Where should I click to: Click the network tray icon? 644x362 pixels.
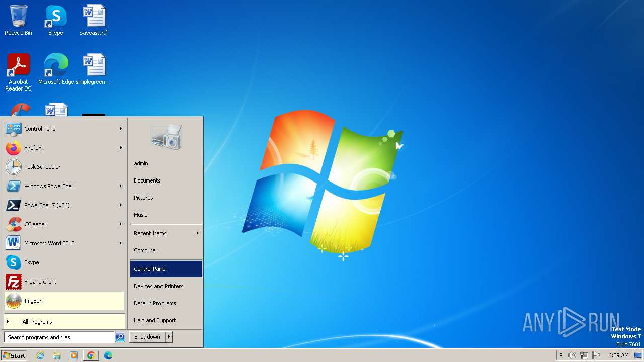pos(584,355)
